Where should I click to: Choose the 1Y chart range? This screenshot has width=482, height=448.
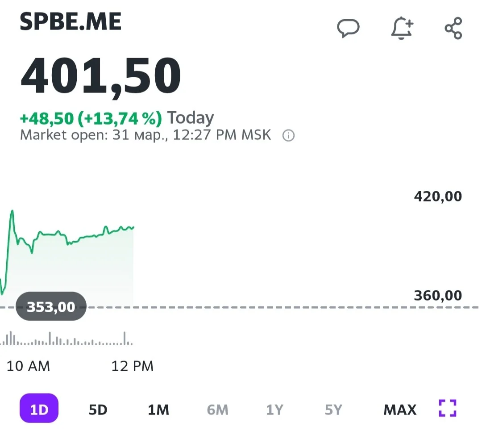pos(274,410)
